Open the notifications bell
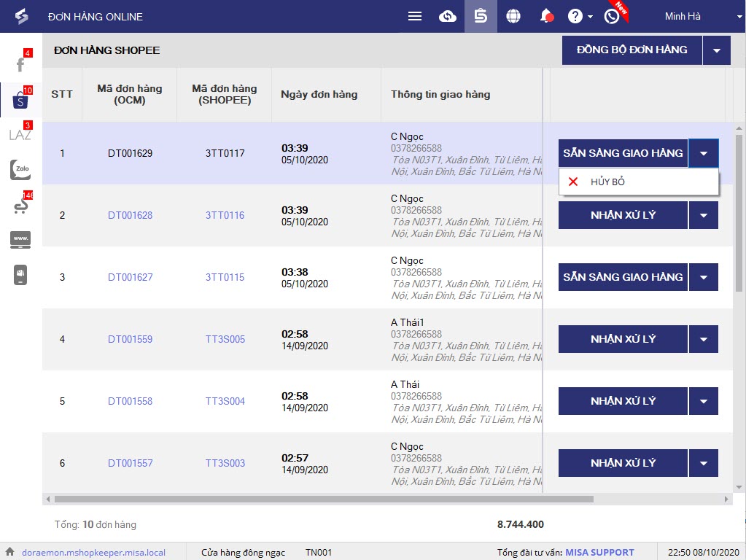Screen dimensions: 746x560 coord(546,17)
